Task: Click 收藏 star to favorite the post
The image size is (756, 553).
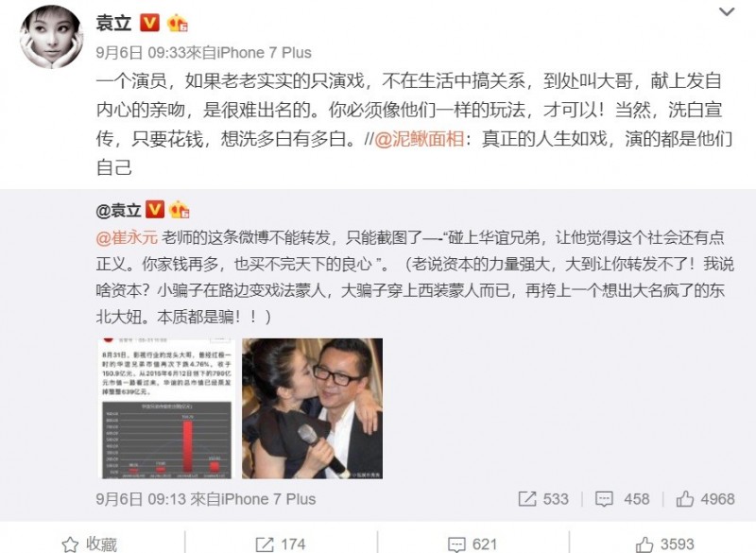Action: click(90, 544)
